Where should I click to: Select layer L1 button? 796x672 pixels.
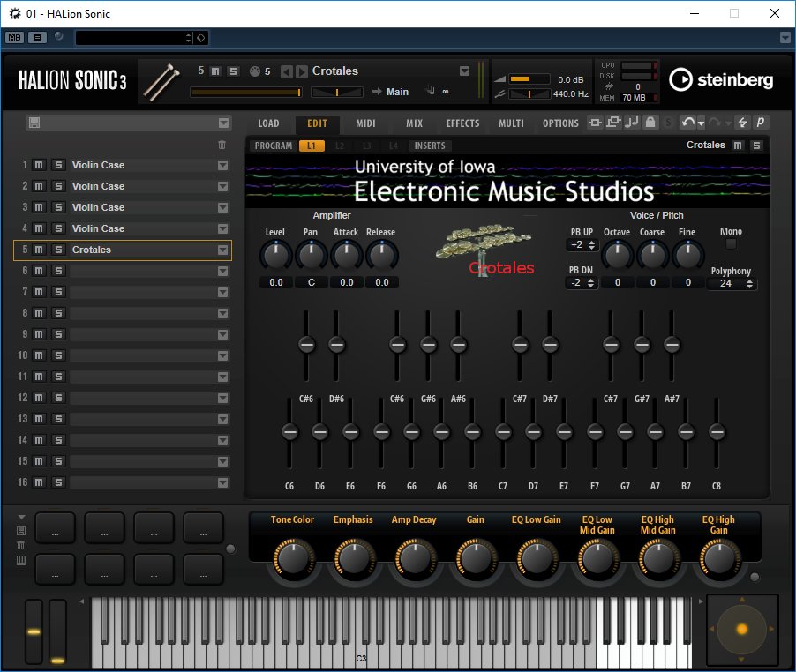click(x=312, y=146)
